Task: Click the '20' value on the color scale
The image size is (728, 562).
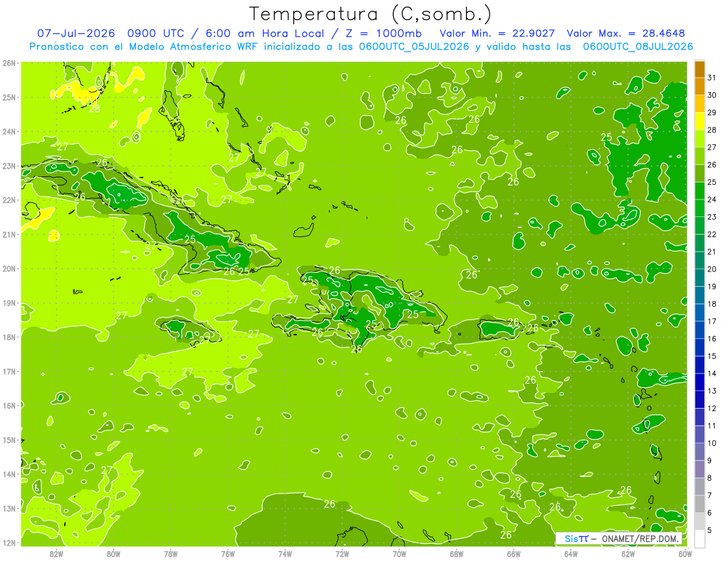Action: (712, 269)
